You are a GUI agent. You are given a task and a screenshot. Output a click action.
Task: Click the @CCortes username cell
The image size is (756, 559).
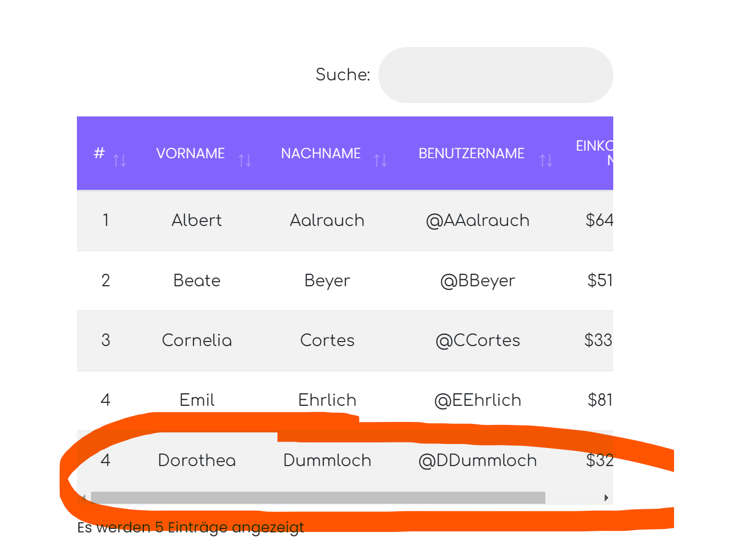478,341
